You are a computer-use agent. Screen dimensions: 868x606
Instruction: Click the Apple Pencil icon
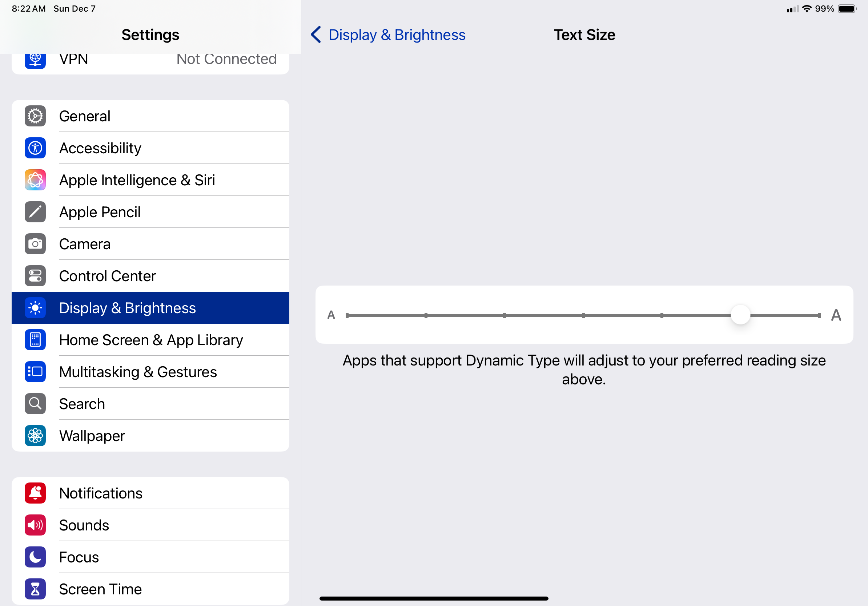point(35,212)
